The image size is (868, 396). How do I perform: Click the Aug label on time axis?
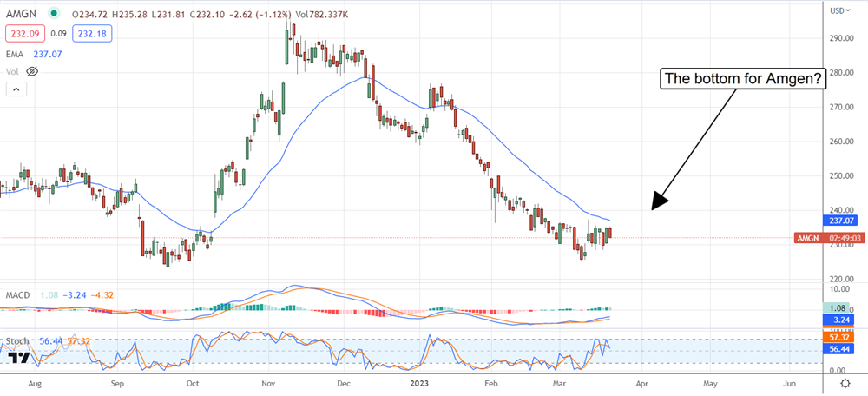point(35,383)
